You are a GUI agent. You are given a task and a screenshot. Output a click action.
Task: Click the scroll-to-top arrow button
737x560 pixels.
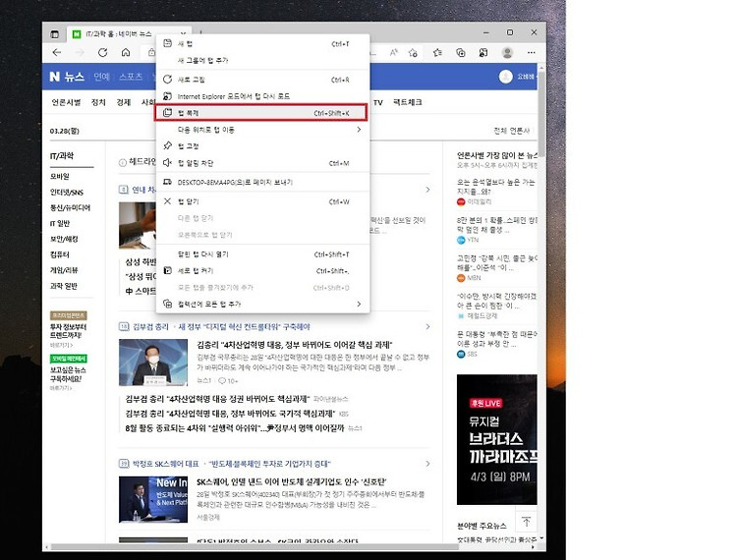coord(526,522)
